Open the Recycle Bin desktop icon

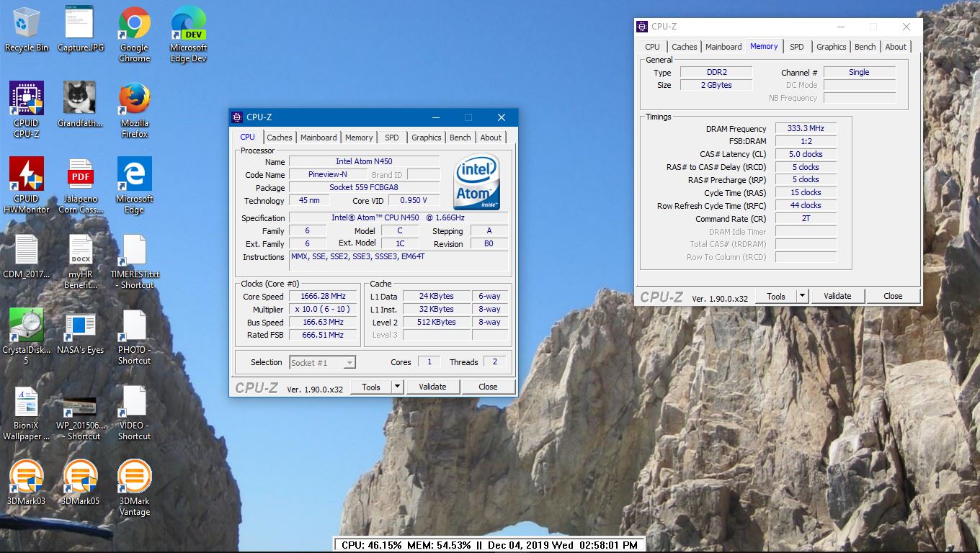(x=27, y=30)
